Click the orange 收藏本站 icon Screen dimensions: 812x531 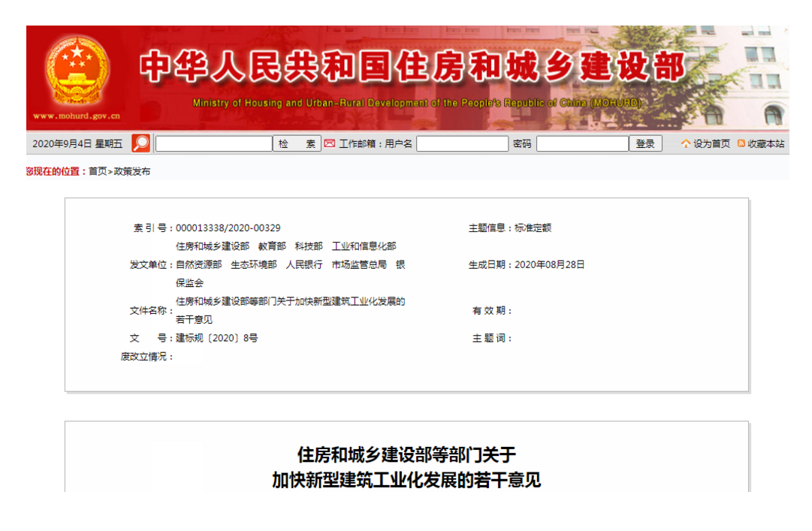point(741,143)
